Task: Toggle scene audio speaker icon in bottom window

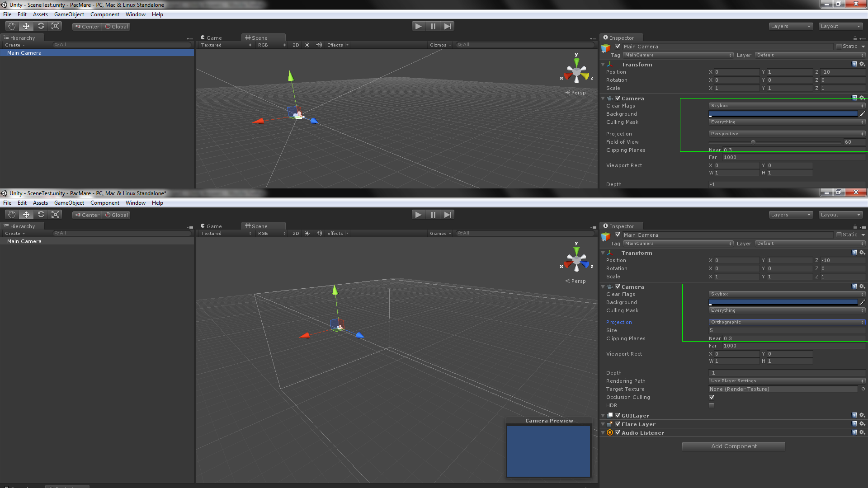Action: point(319,233)
